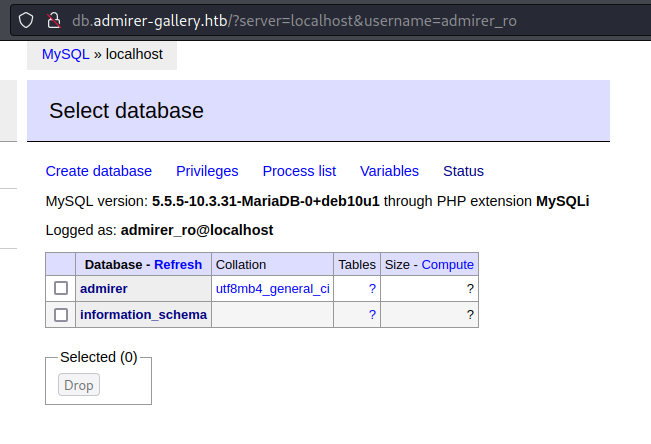Tick the information_schema checkbox
The height and width of the screenshot is (444, 651).
click(61, 315)
